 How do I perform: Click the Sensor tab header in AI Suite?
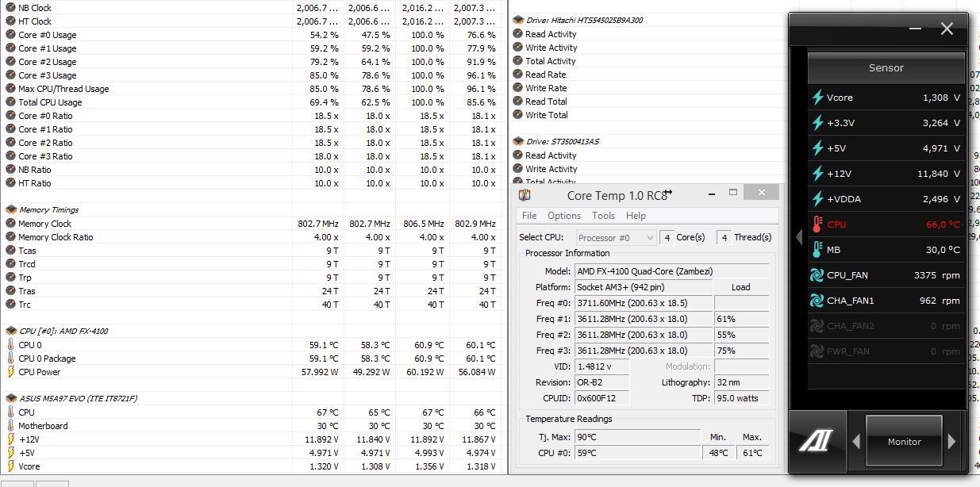coord(886,68)
